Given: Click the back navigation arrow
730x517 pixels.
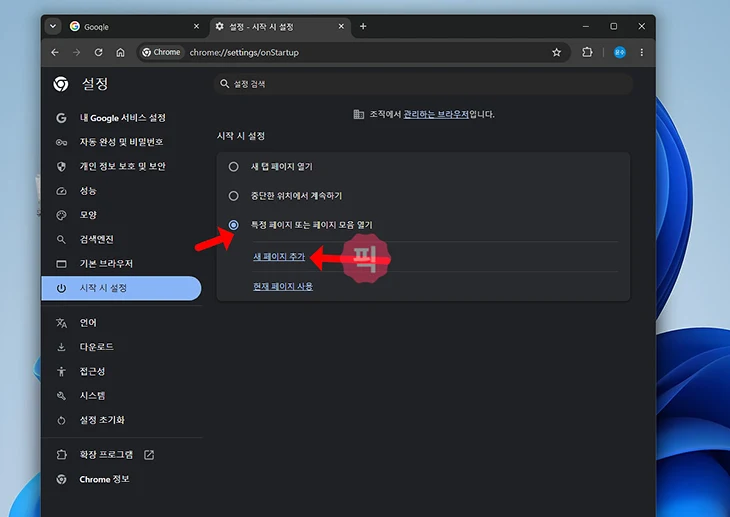Looking at the screenshot, I should 55,52.
